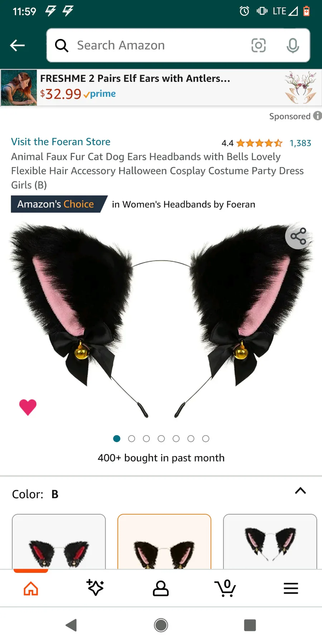Go to Home tab in bottom bar
The height and width of the screenshot is (644, 322).
(x=31, y=588)
